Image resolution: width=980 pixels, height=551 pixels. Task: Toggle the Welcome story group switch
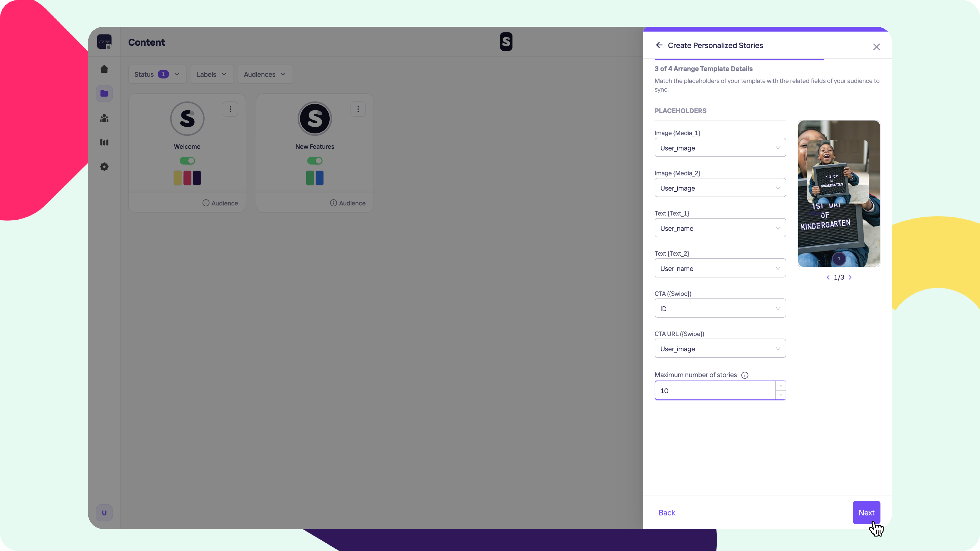(187, 161)
